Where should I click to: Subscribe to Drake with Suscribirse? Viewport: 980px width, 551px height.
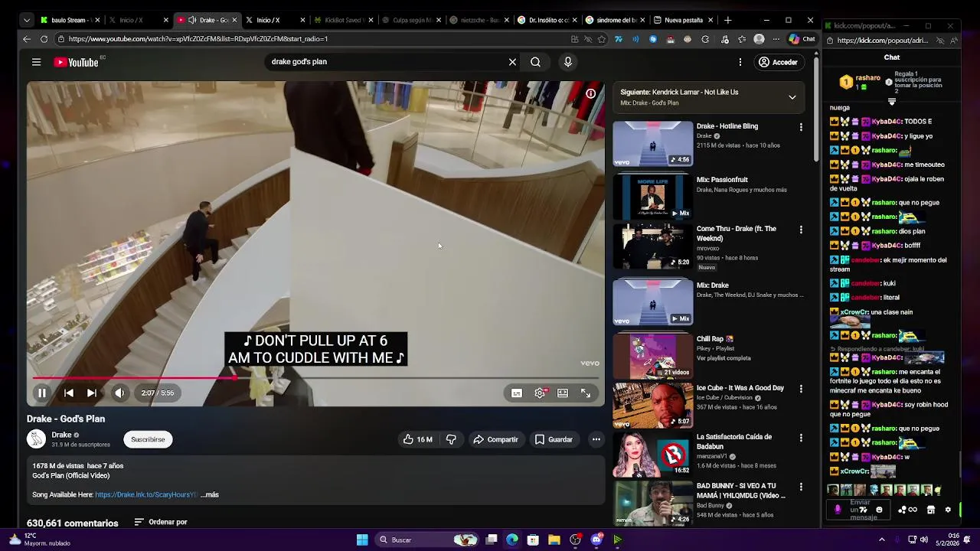148,439
